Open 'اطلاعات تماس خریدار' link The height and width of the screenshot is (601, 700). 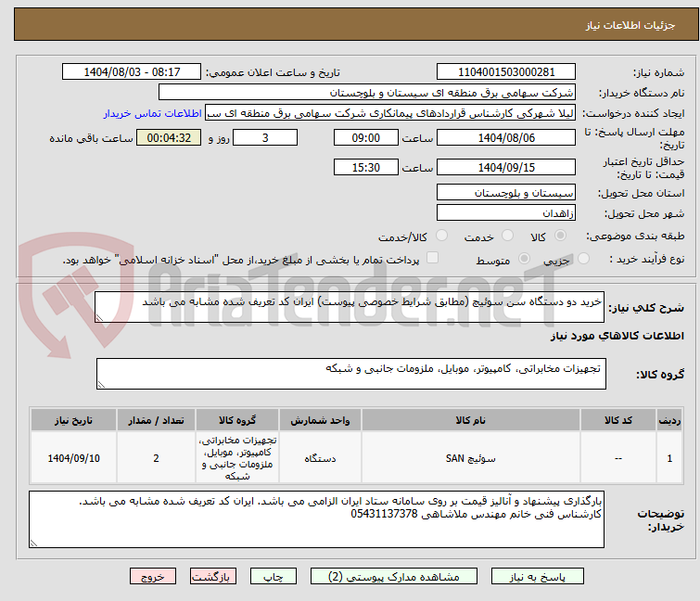153,113
